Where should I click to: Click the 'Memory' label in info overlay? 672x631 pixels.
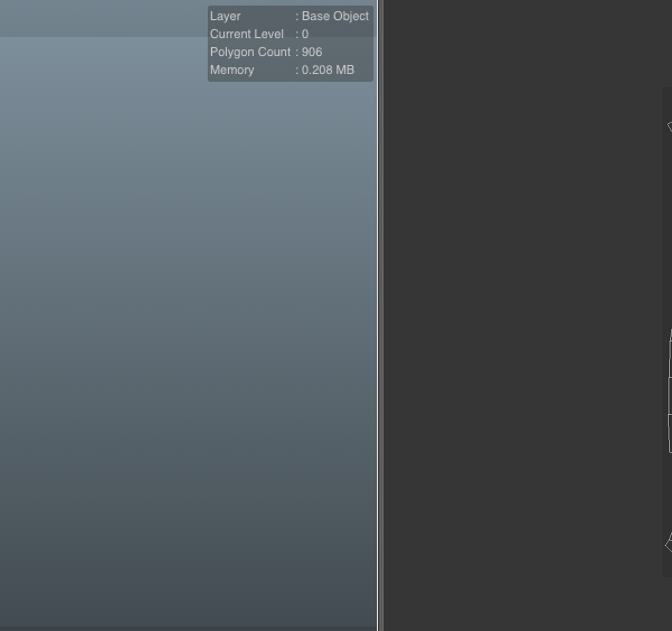(232, 70)
